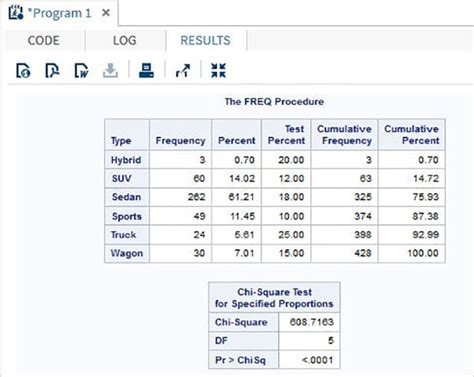474x377 pixels.
Task: Open the LOG tab
Action: point(125,41)
